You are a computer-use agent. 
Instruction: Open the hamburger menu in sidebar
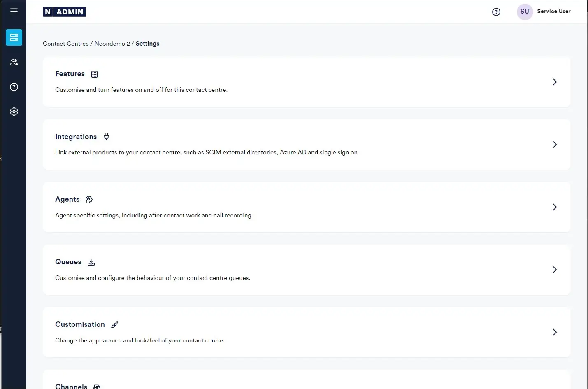pyautogui.click(x=14, y=12)
